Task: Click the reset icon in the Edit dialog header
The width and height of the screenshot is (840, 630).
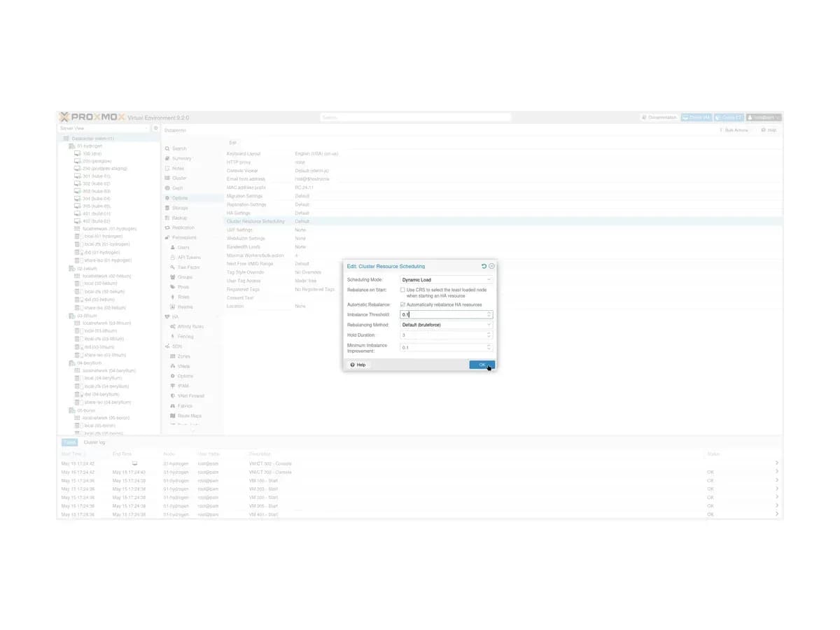Action: tap(484, 266)
